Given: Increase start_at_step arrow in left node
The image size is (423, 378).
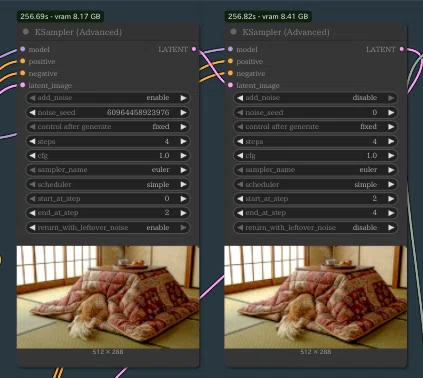Looking at the screenshot, I should tap(183, 199).
